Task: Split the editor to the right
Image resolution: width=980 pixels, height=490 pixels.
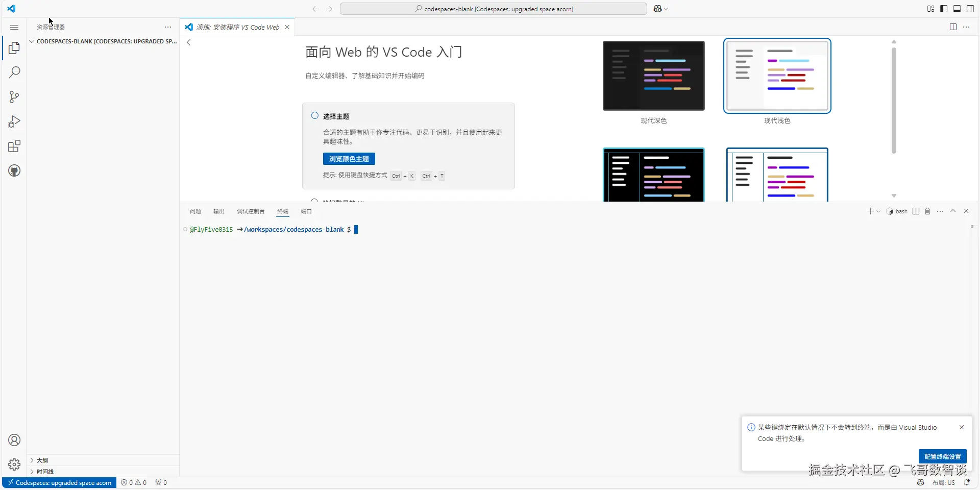Action: (x=953, y=27)
